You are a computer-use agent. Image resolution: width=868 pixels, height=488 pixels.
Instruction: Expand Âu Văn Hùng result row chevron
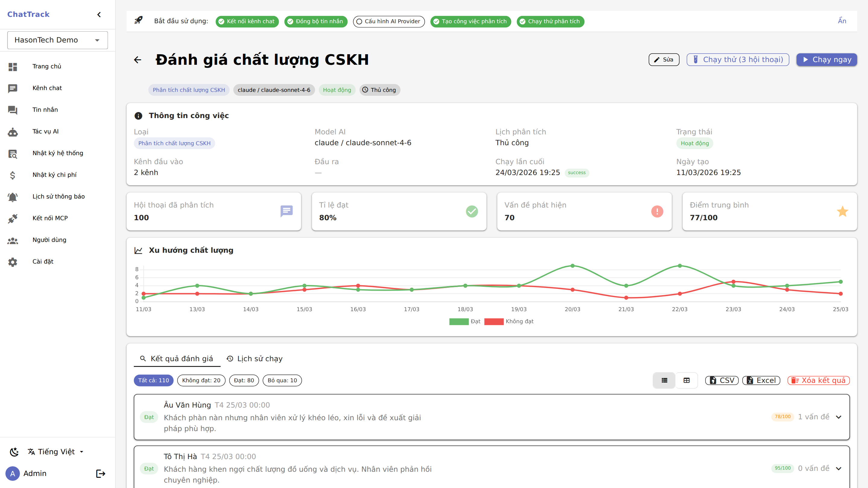(x=839, y=417)
